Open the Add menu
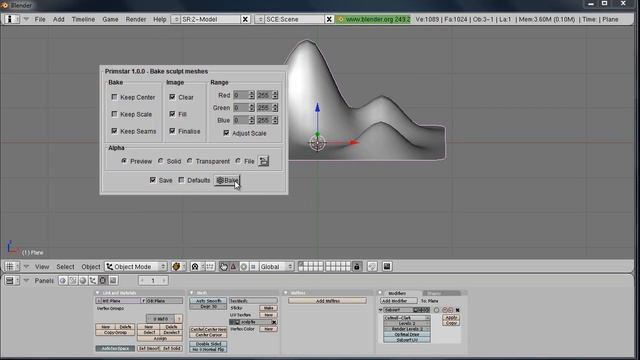This screenshot has height=360, width=640. click(58, 19)
